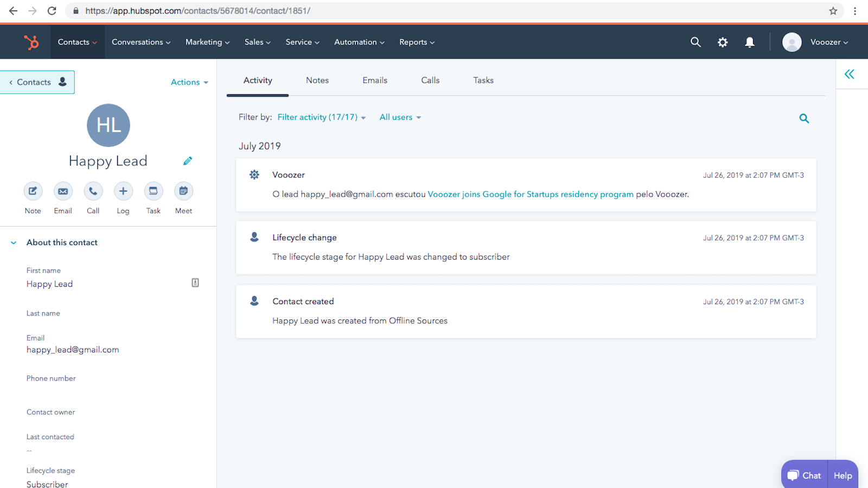Screen dimensions: 868x488
Task: Switch to the Emails tab
Action: 374,80
